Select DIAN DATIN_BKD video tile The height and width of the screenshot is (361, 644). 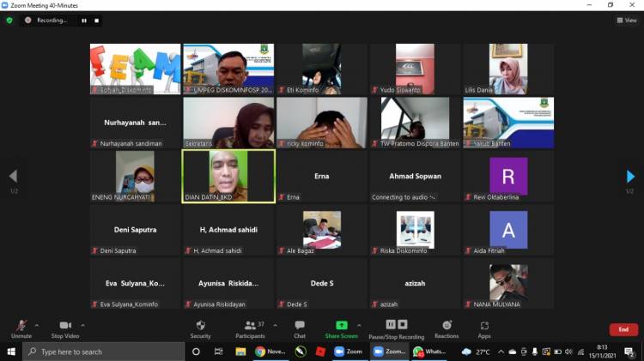coord(228,177)
